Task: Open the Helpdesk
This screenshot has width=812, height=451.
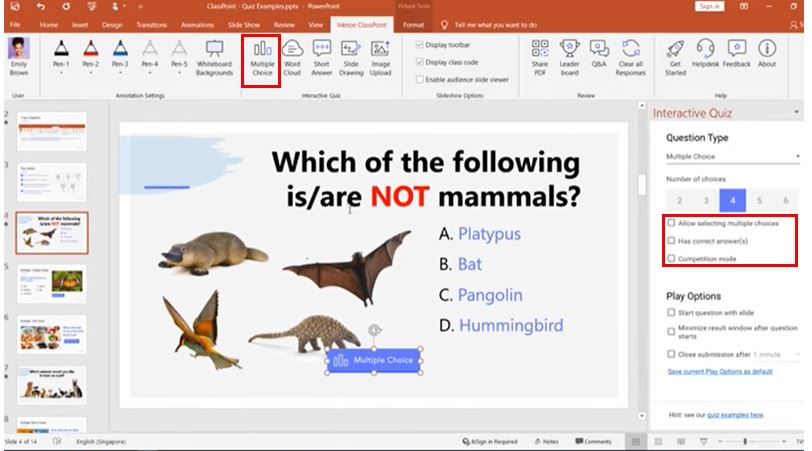Action: 705,54
